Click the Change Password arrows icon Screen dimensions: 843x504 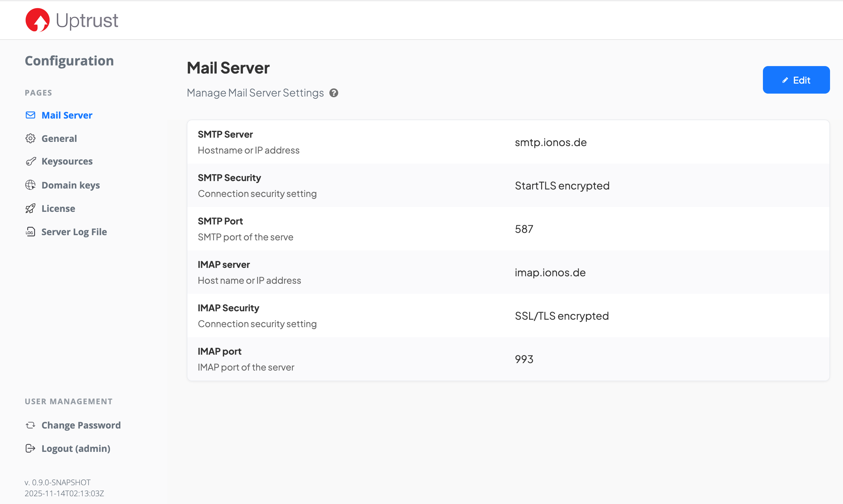click(x=30, y=425)
